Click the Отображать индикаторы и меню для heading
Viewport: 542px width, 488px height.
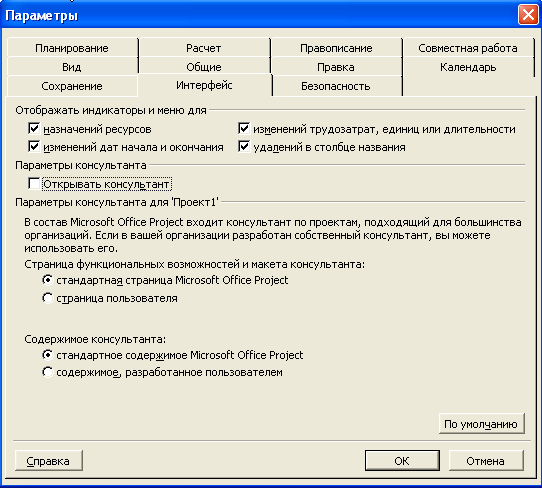pos(111,110)
